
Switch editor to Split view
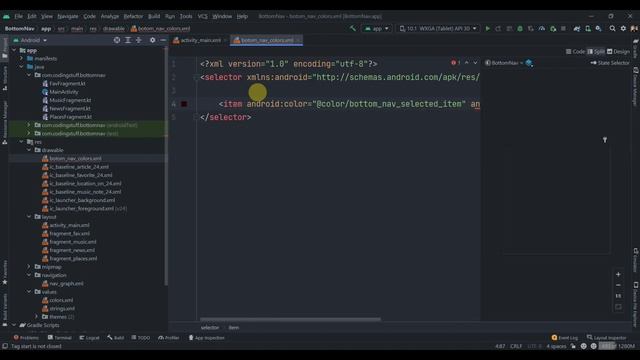(596, 51)
